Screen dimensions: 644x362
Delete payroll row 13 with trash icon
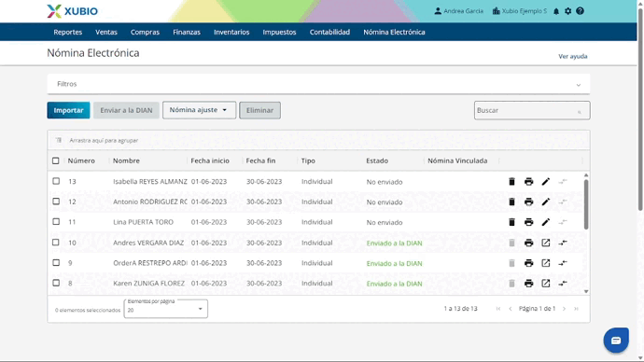coord(511,181)
